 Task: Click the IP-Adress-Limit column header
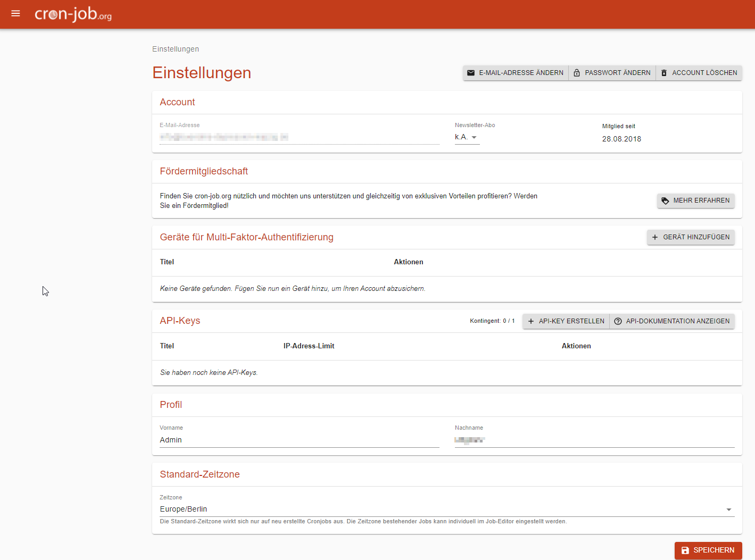[x=309, y=346]
